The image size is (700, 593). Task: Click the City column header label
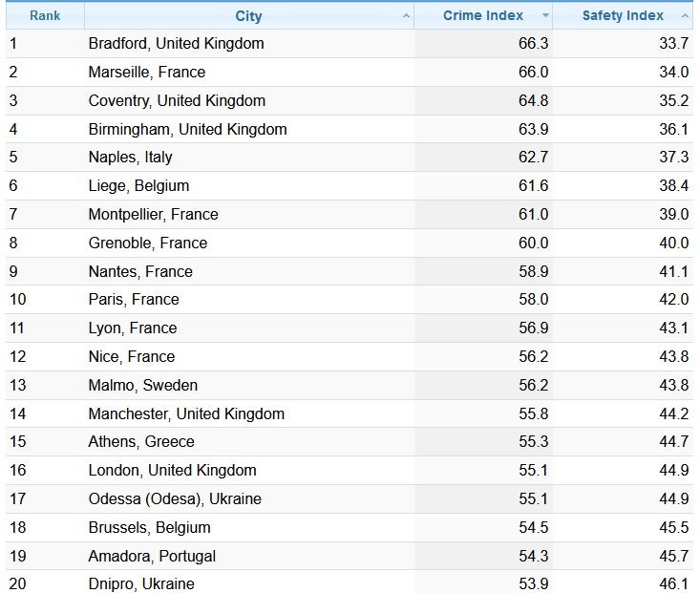pyautogui.click(x=248, y=16)
